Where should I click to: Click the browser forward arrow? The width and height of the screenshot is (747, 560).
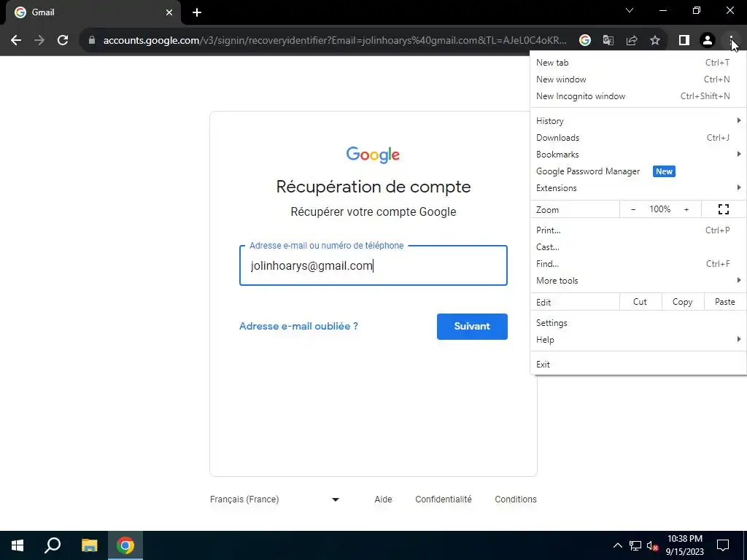(x=39, y=41)
